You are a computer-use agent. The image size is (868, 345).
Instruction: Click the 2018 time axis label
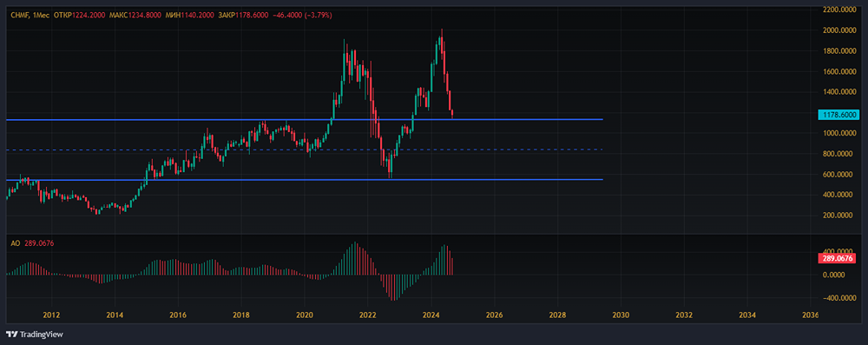click(240, 315)
